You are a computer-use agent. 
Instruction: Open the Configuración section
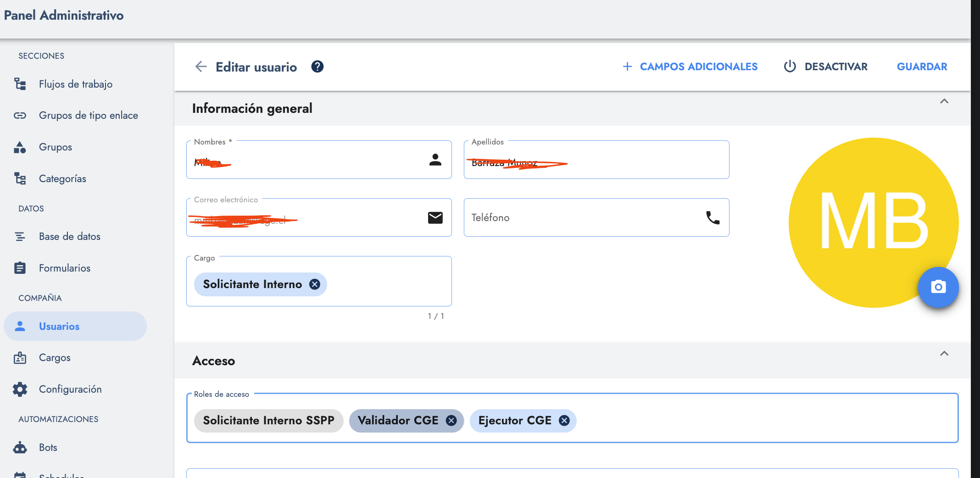click(x=70, y=389)
